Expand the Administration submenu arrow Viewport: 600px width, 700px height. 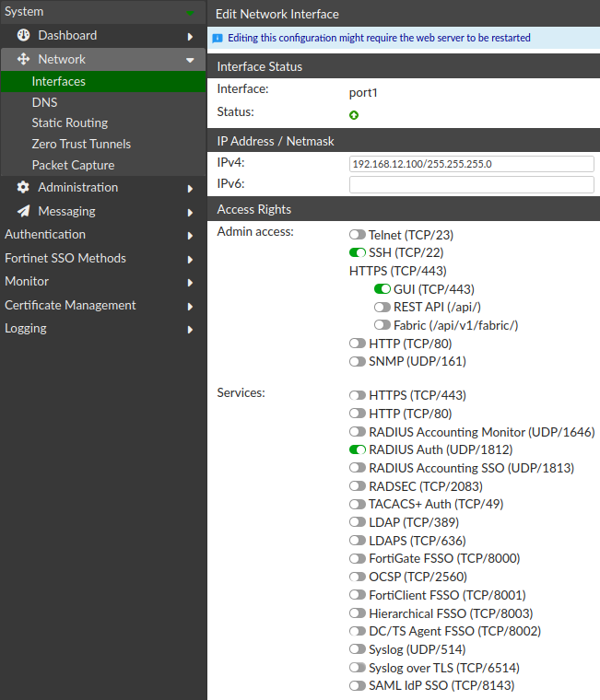[190, 189]
